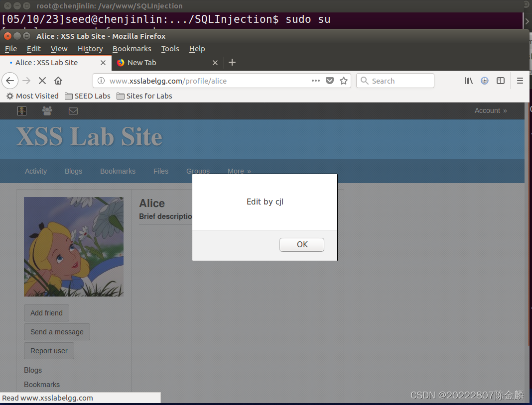Open Sites for Labs bookmark folder
The height and width of the screenshot is (405, 532).
pyautogui.click(x=144, y=96)
